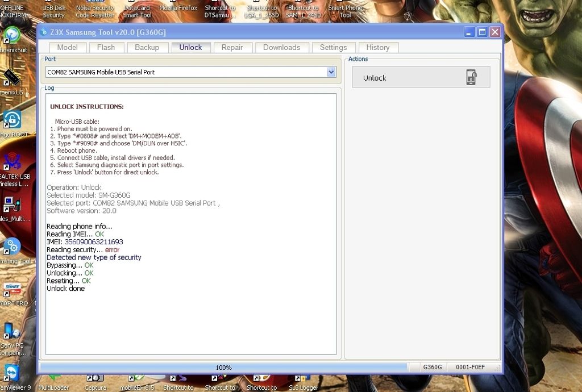
Task: Open the Samsung Tool gear desktop icon
Action: [x=11, y=247]
